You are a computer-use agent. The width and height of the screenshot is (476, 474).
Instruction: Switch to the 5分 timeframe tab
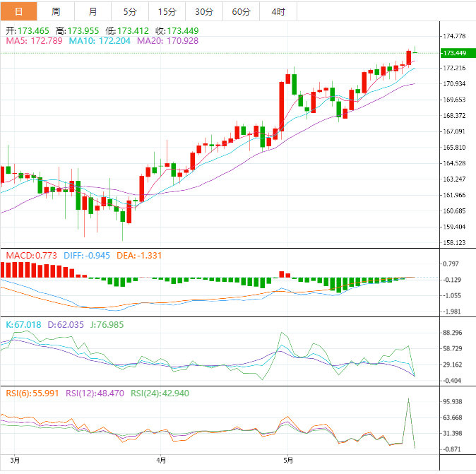point(130,12)
